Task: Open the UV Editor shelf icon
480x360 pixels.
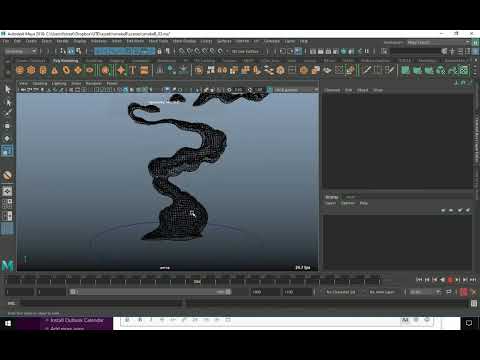Action: [463, 70]
